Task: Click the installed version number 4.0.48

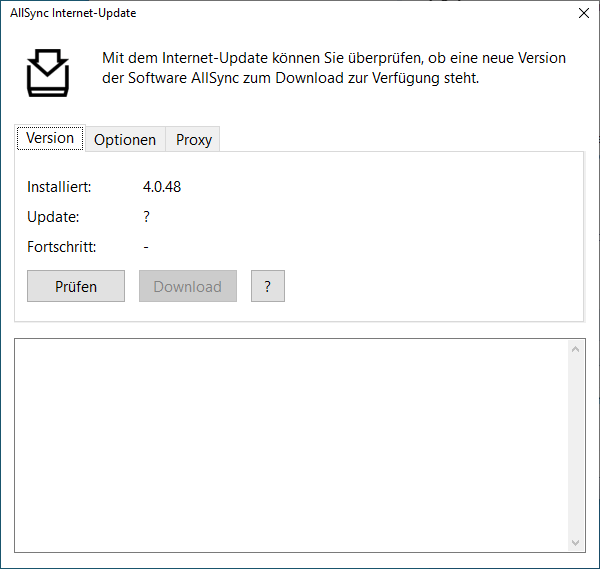Action: coord(162,187)
